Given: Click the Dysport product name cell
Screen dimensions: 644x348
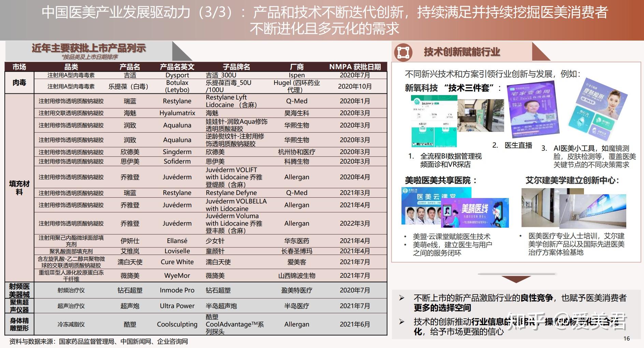Looking at the screenshot, I should (x=177, y=75).
